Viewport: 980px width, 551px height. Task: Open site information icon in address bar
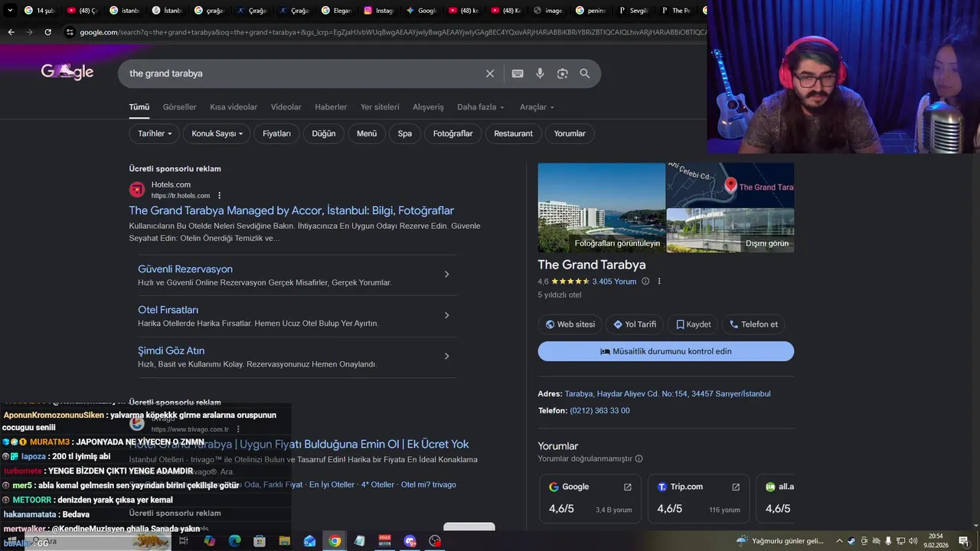click(70, 32)
